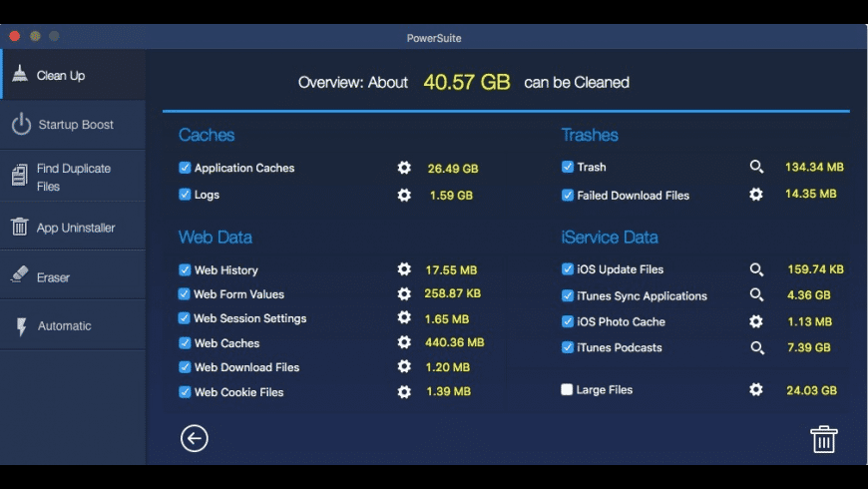
Task: Click magnifier icon next to Trash
Action: coord(756,167)
